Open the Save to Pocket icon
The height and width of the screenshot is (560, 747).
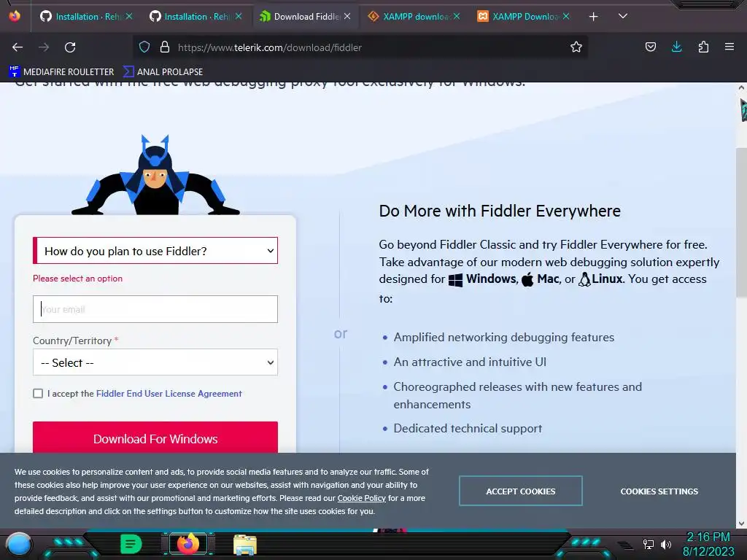[x=650, y=47]
